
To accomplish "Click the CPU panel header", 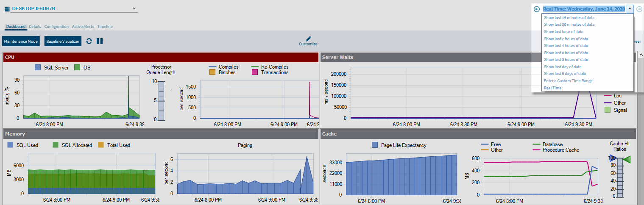I will pos(161,57).
